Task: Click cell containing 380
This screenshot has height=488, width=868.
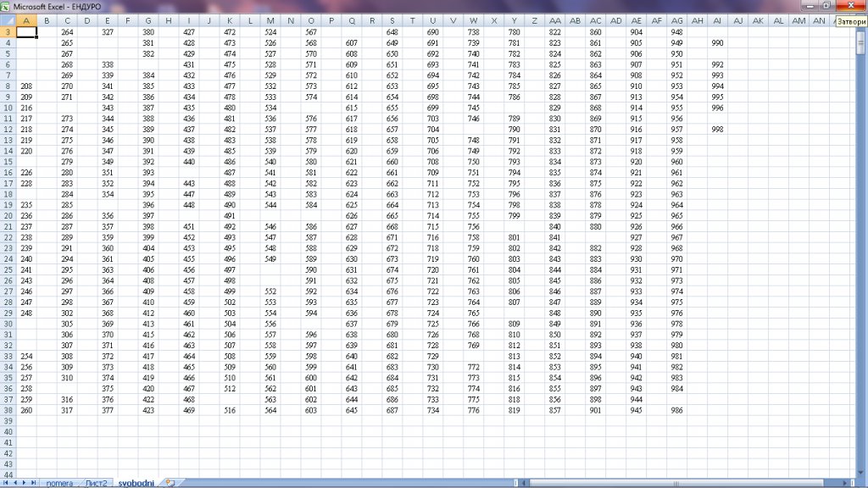Action: point(148,32)
